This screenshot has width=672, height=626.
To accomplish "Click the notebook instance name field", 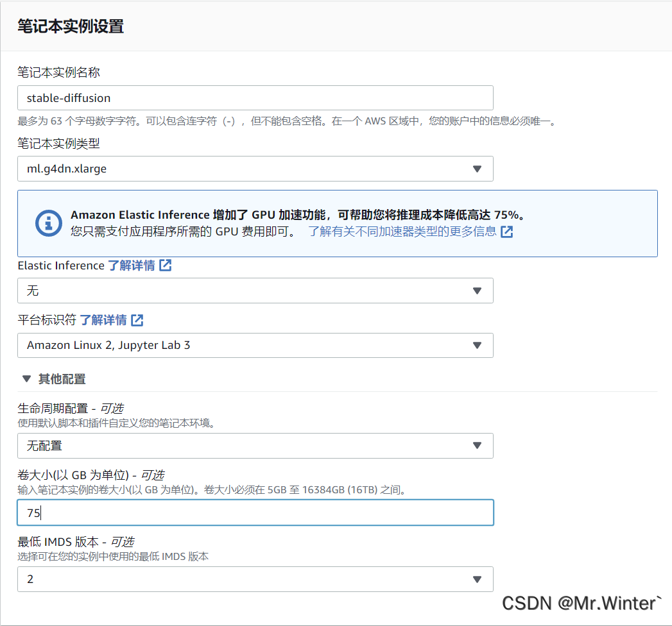I will point(255,98).
